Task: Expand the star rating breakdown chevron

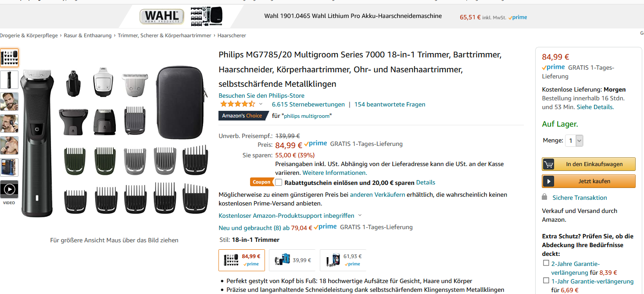Action: 261,104
